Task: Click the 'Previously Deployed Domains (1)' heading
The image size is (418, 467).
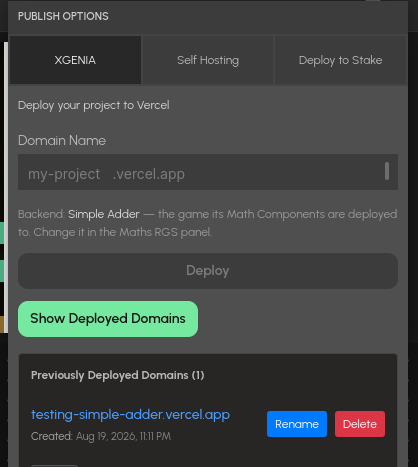Action: click(x=117, y=375)
